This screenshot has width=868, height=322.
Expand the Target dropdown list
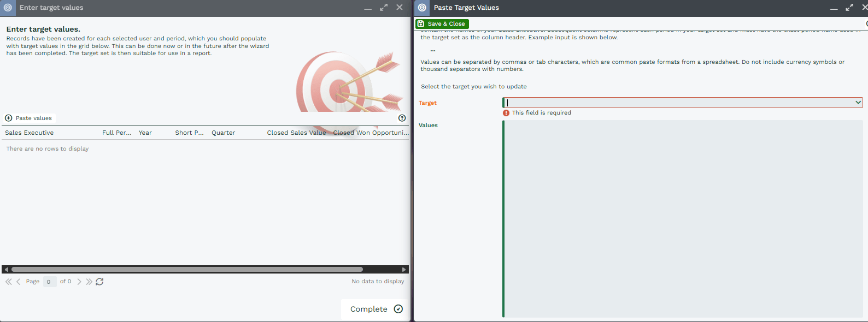coord(858,103)
